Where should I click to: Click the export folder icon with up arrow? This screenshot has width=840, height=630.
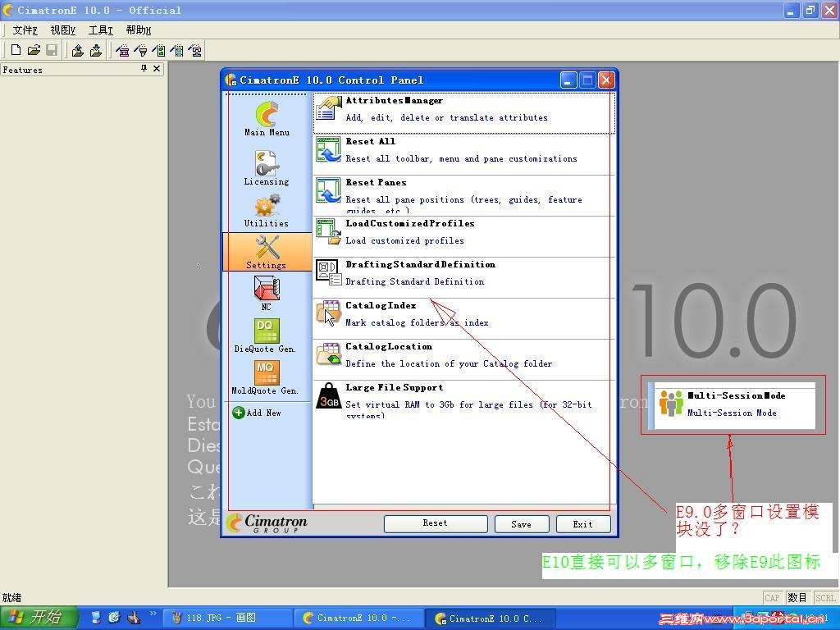[x=78, y=50]
